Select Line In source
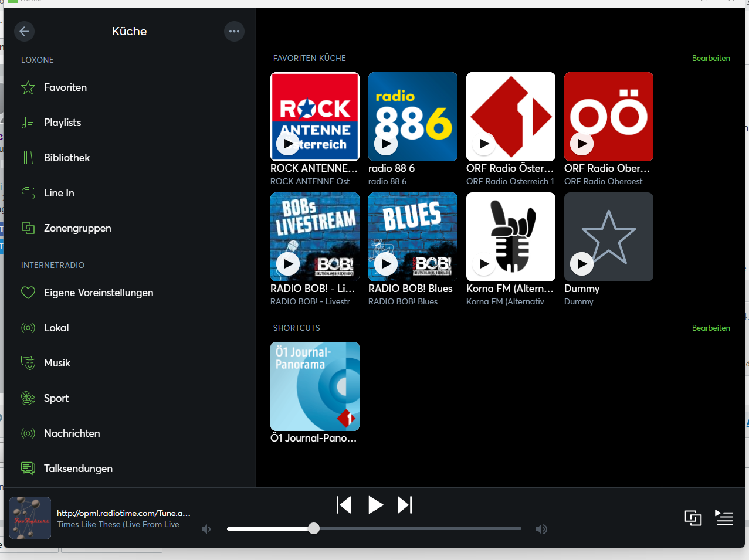 (x=130, y=193)
